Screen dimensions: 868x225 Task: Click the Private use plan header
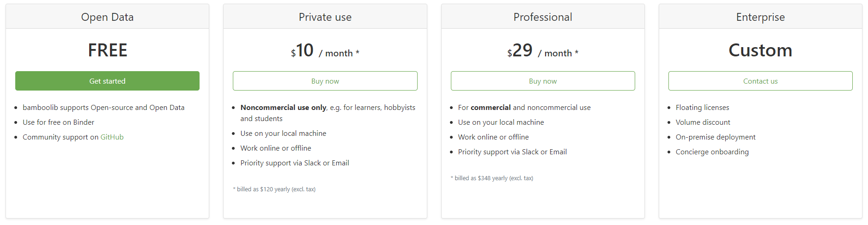[325, 17]
